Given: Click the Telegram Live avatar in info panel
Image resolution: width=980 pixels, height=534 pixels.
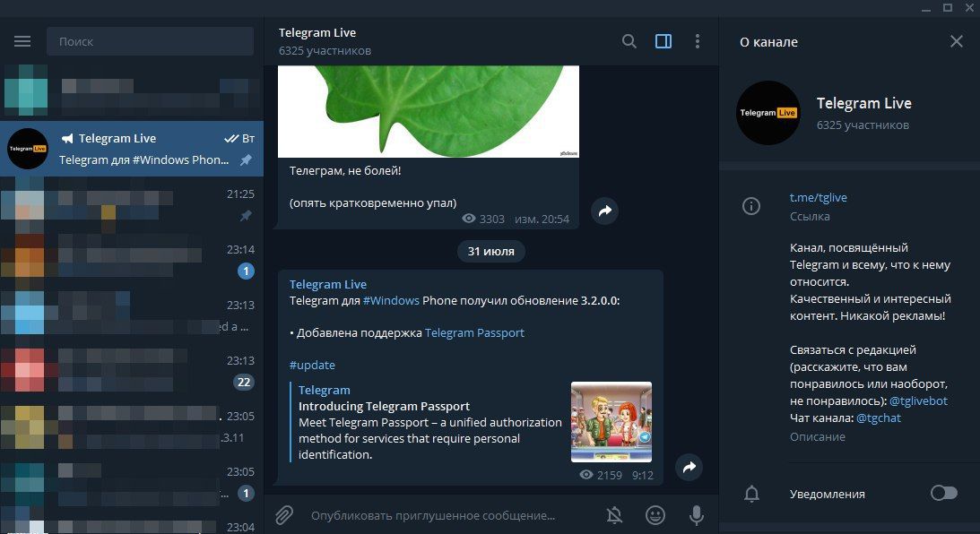Looking at the screenshot, I should click(768, 113).
